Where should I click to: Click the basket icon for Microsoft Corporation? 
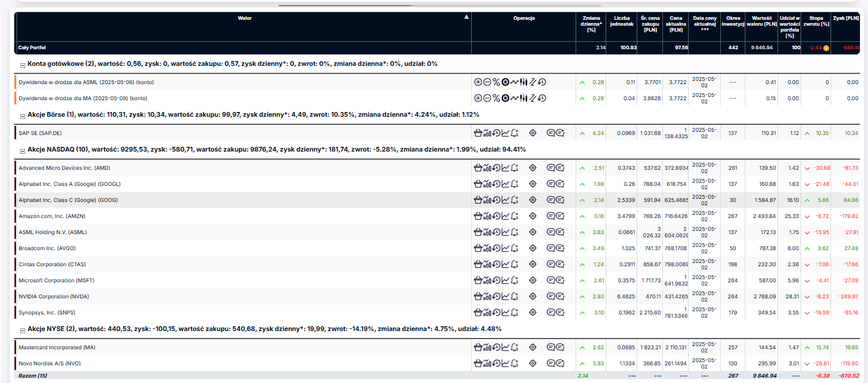tap(478, 280)
